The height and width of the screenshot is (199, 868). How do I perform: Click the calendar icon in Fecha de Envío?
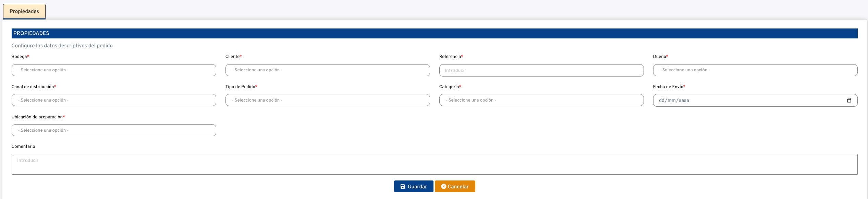[849, 101]
